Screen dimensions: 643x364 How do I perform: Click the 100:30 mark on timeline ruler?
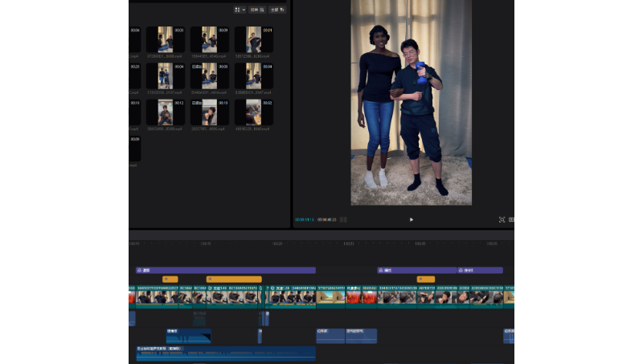click(420, 243)
